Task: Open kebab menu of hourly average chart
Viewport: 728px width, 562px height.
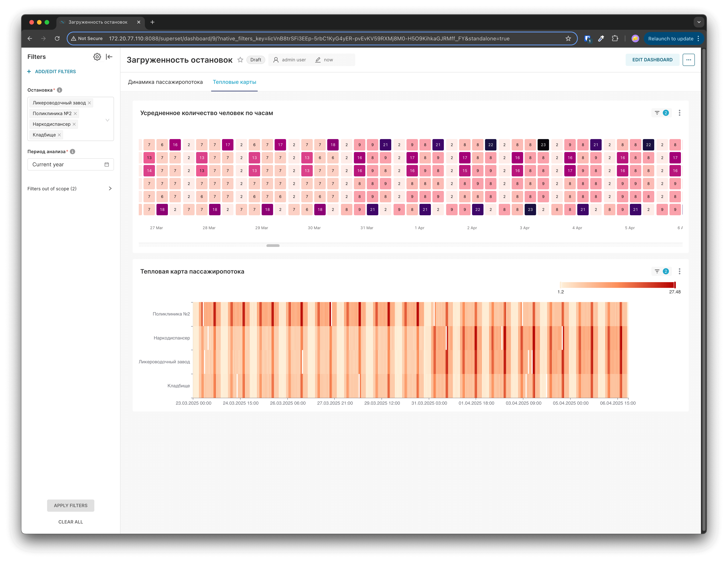Action: tap(679, 113)
